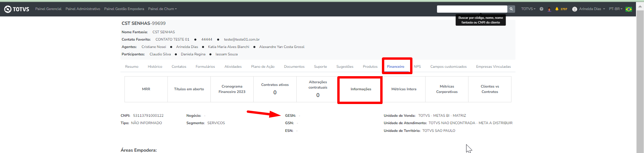Click Arinelda Dias profile picture

click(575, 9)
